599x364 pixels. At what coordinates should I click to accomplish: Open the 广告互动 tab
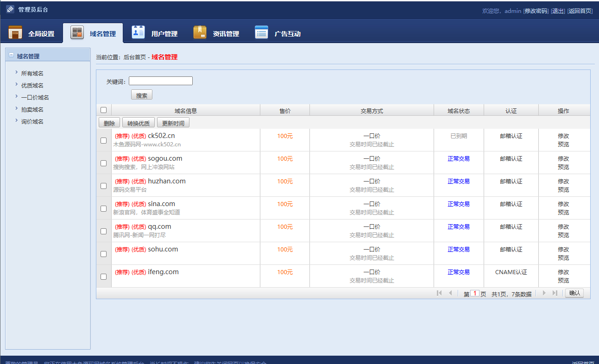pos(278,33)
